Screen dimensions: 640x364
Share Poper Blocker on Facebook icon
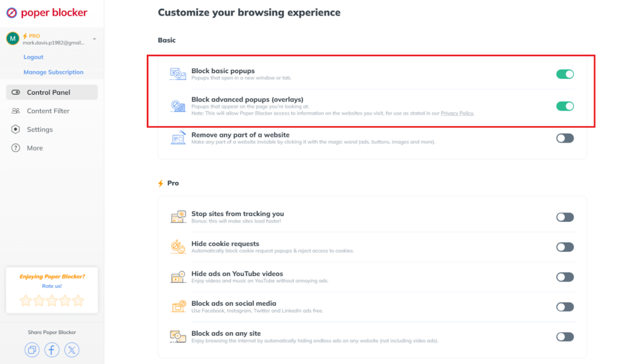tap(52, 350)
